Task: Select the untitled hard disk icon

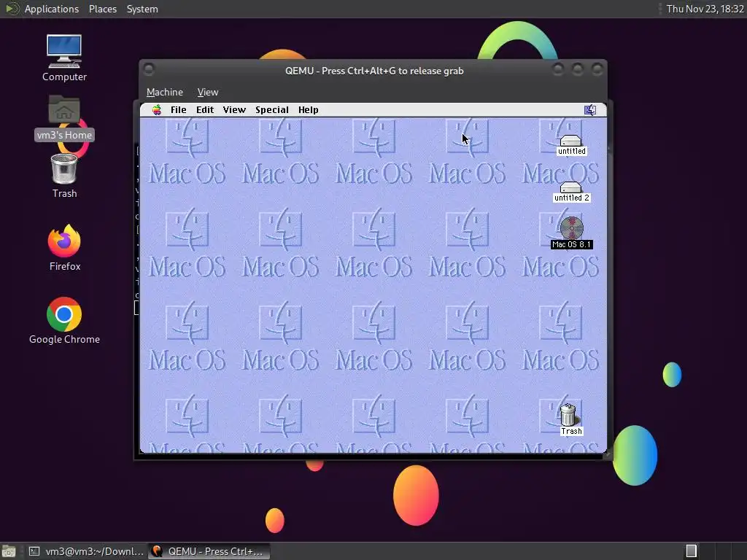Action: [571, 145]
